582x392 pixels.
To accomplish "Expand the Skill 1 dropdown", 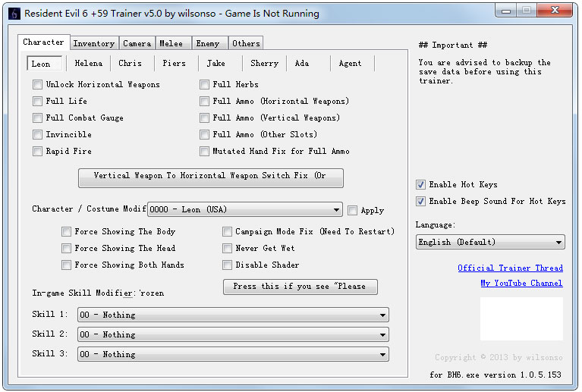I will [x=233, y=315].
